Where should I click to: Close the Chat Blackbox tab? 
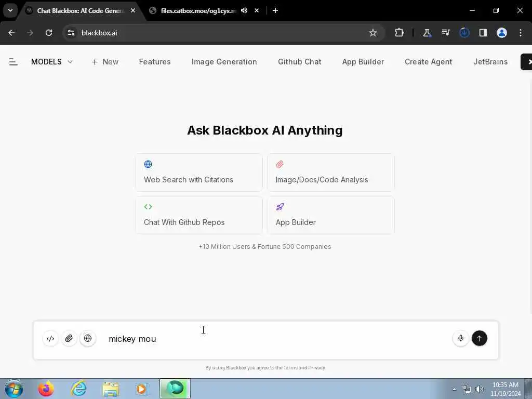[x=133, y=11]
